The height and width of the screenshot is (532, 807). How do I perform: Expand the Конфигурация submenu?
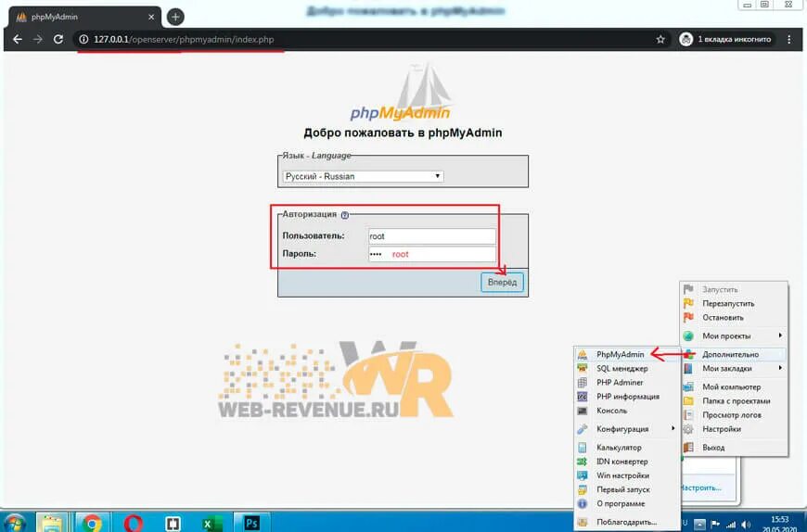coord(627,429)
